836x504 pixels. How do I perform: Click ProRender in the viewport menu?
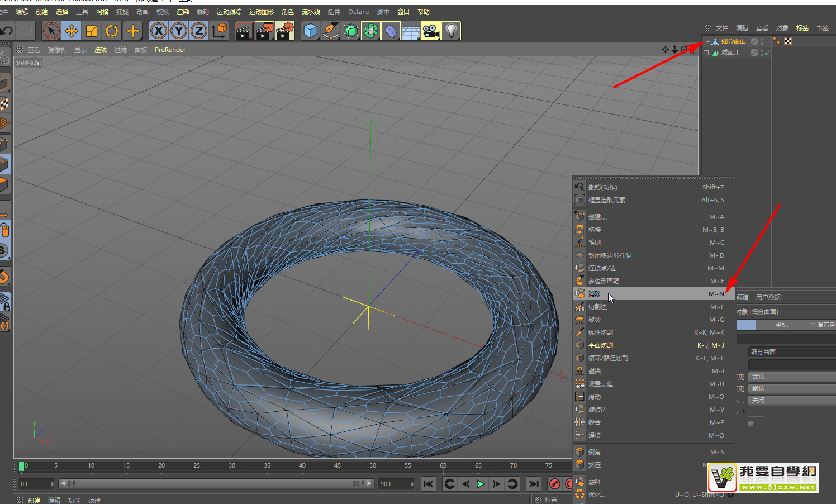point(170,50)
